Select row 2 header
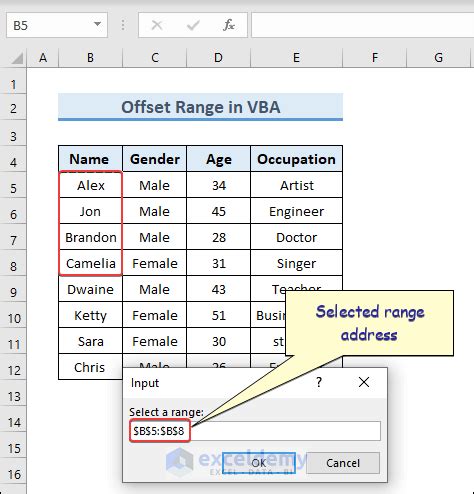474x494 pixels. (x=13, y=107)
